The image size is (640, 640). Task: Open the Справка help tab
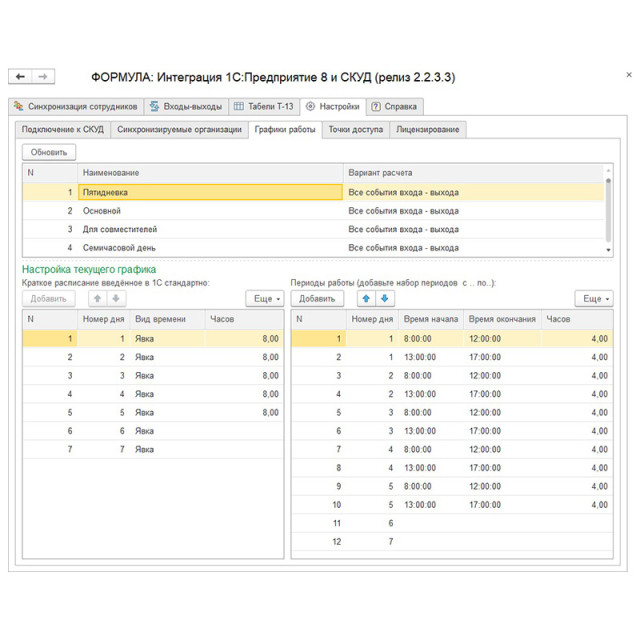395,106
